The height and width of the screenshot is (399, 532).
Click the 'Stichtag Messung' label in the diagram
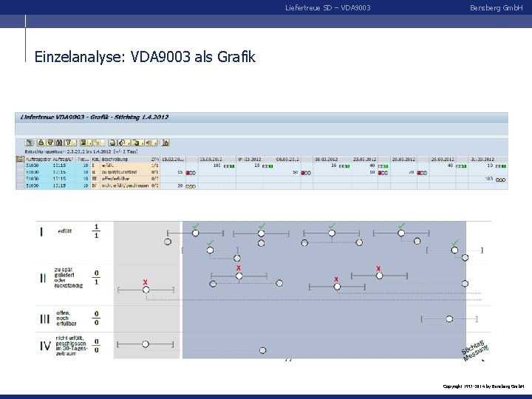pyautogui.click(x=475, y=351)
